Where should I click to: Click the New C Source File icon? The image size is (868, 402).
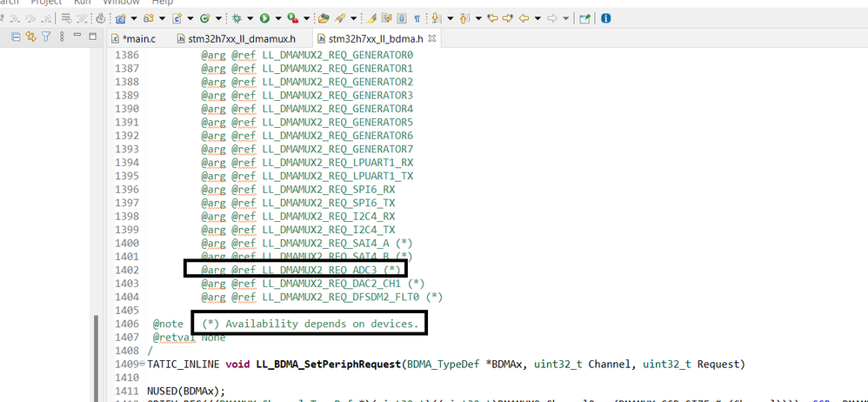coord(177,18)
